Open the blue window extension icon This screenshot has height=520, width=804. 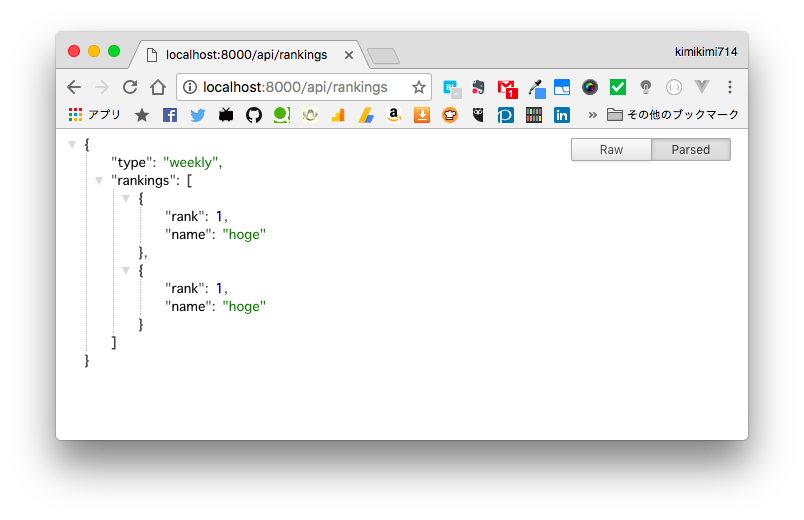click(x=562, y=87)
